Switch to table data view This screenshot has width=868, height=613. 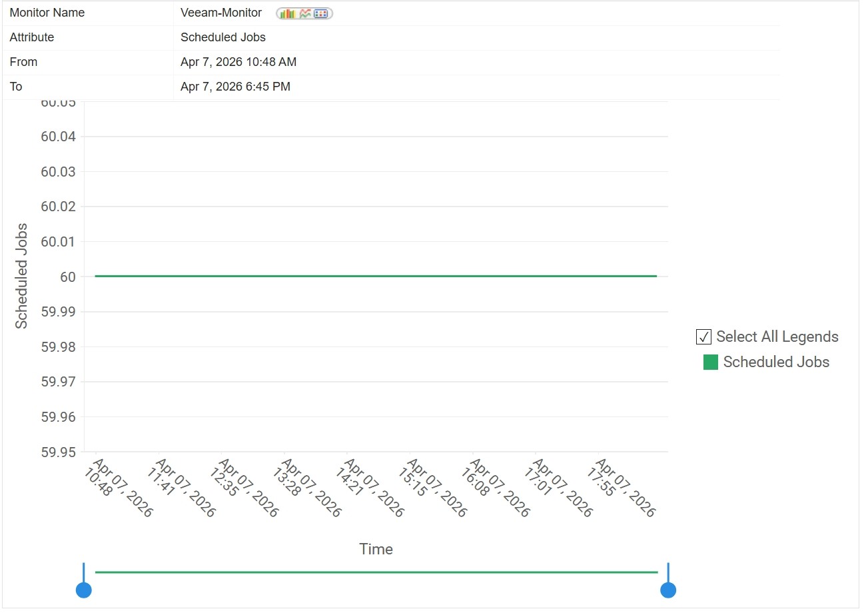pyautogui.click(x=320, y=13)
